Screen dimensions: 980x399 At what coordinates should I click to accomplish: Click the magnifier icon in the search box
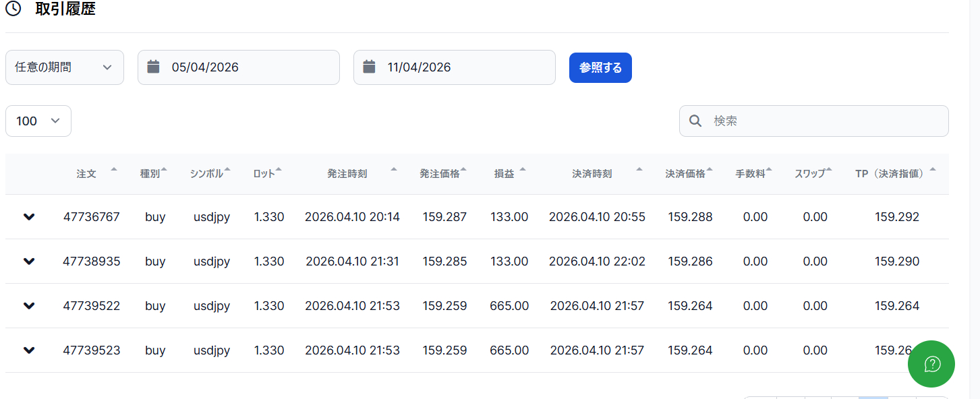(x=695, y=121)
